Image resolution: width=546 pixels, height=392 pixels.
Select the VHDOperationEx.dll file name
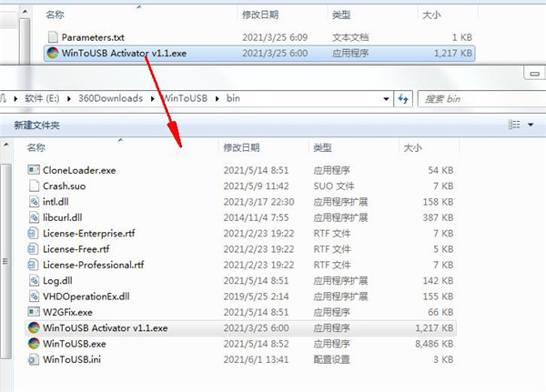pos(86,297)
